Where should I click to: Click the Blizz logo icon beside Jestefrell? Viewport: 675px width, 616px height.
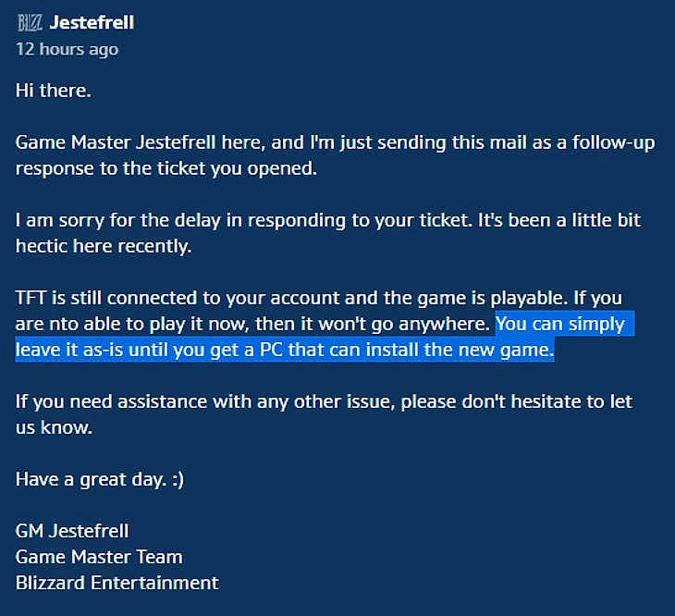pyautogui.click(x=30, y=22)
